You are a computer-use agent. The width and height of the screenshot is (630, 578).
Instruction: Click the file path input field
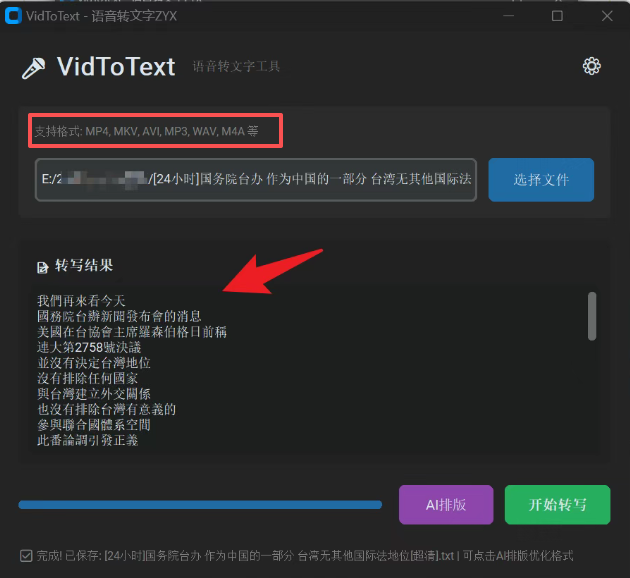pos(256,180)
